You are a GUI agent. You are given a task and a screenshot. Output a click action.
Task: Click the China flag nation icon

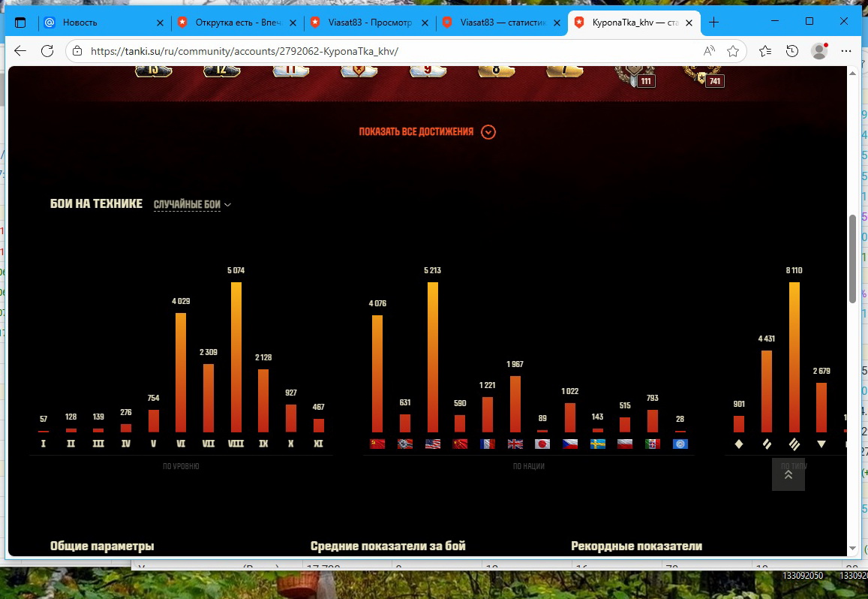460,444
